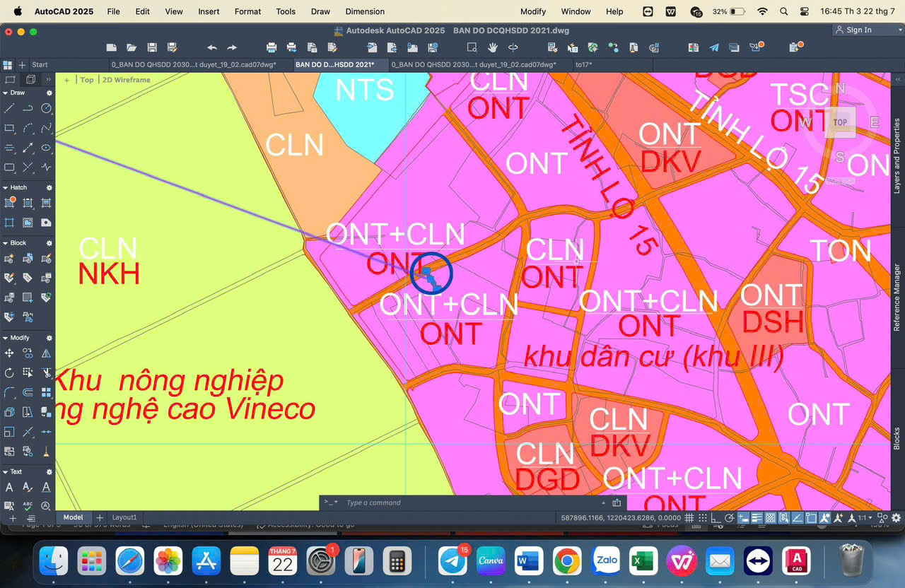This screenshot has height=588, width=905.
Task: Switch to the to17* drawing tab
Action: pyautogui.click(x=583, y=64)
